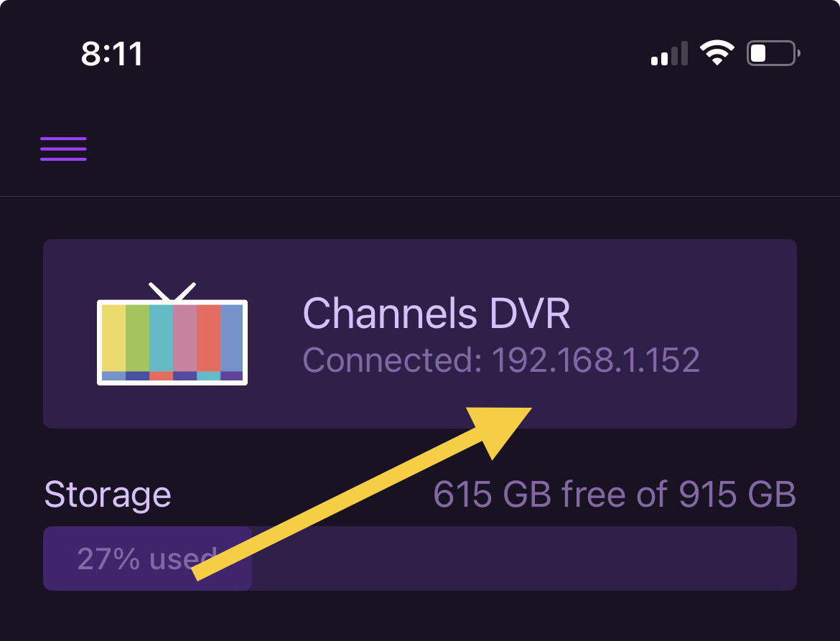Image resolution: width=840 pixels, height=641 pixels.
Task: Tap the Wi-Fi status icon
Action: click(717, 53)
